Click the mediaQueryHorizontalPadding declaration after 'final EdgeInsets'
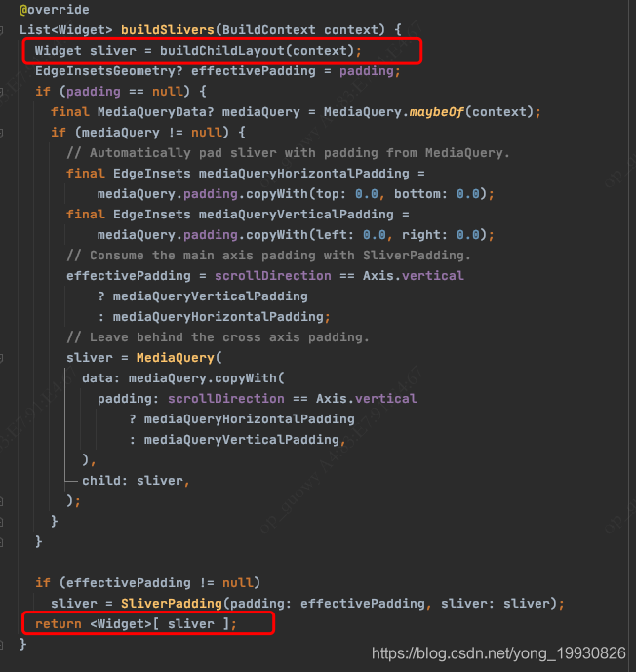Image resolution: width=636 pixels, height=672 pixels. [x=304, y=174]
